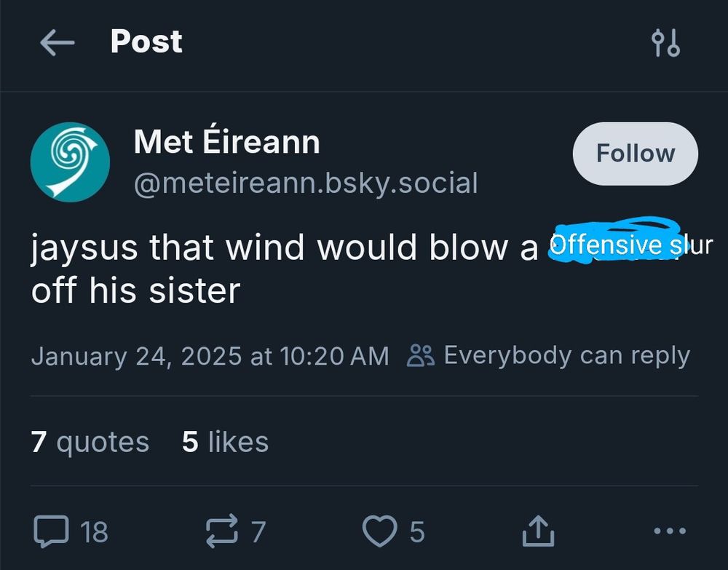Click the Follow pill to follow Met Éireann
This screenshot has height=570, width=728.
pyautogui.click(x=635, y=153)
